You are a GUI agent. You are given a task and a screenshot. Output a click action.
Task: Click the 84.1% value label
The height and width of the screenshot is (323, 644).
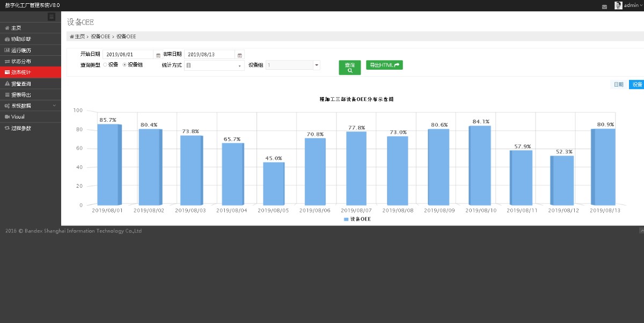[481, 121]
